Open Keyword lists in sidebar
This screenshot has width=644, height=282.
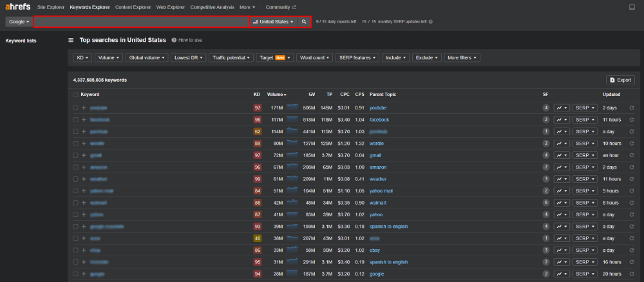(21, 41)
